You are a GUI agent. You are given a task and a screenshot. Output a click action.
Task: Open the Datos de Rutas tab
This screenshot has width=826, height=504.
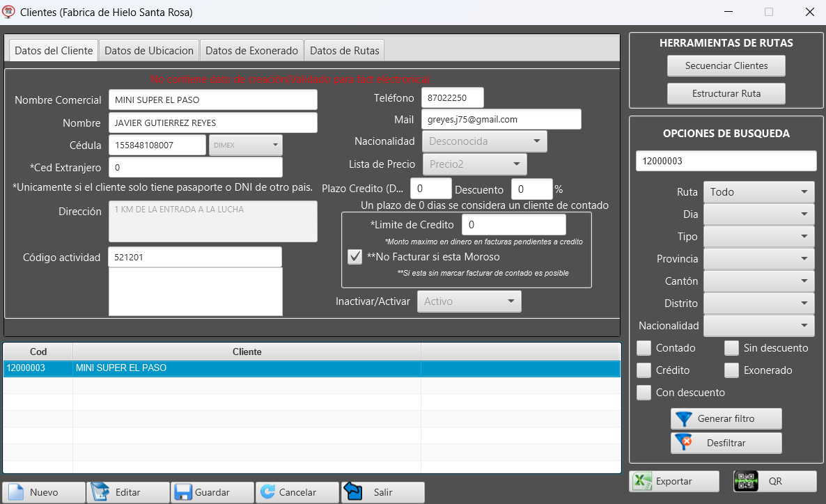[344, 51]
